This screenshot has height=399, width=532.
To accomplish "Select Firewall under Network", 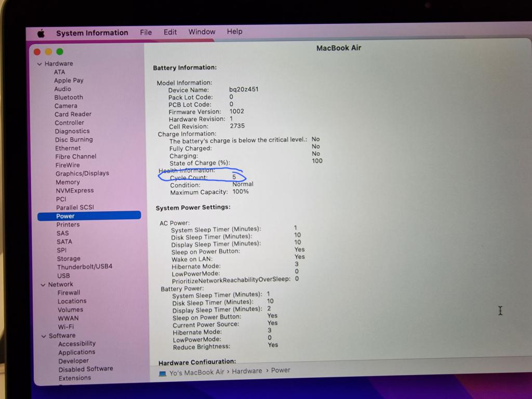I will (x=69, y=293).
